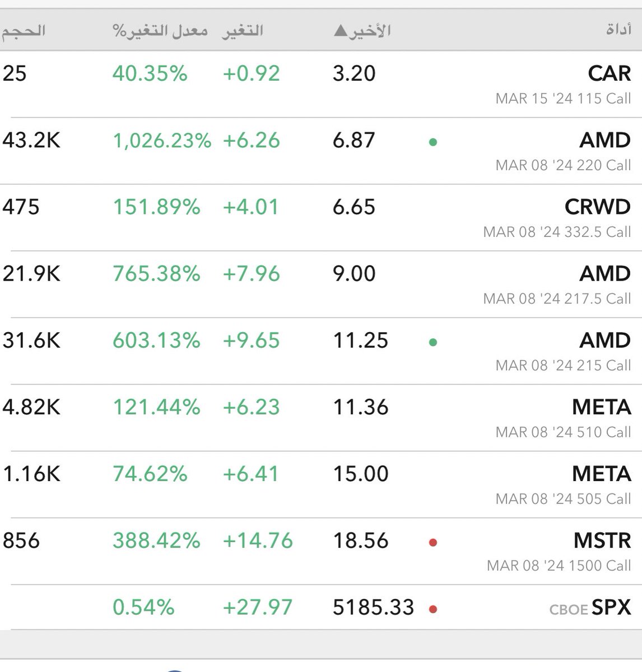Click the أداة column header
Viewport: 642px width, 672px height.
(x=618, y=29)
